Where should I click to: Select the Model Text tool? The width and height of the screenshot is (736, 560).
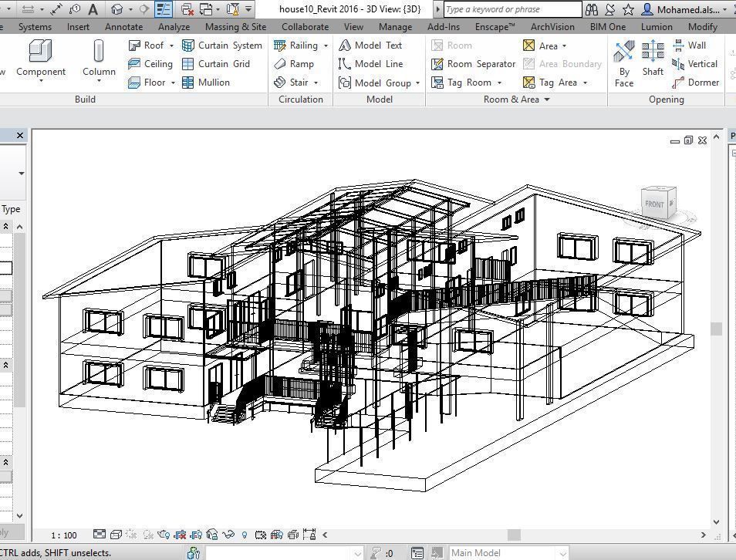point(370,46)
